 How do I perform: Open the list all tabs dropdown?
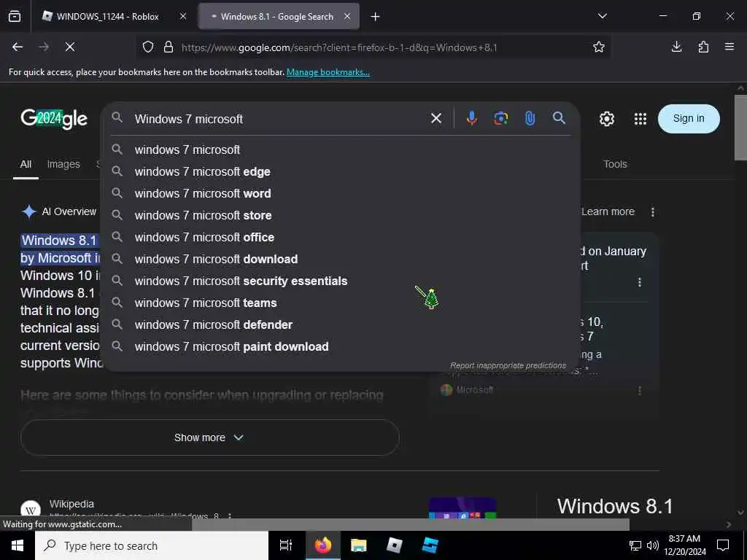(602, 16)
